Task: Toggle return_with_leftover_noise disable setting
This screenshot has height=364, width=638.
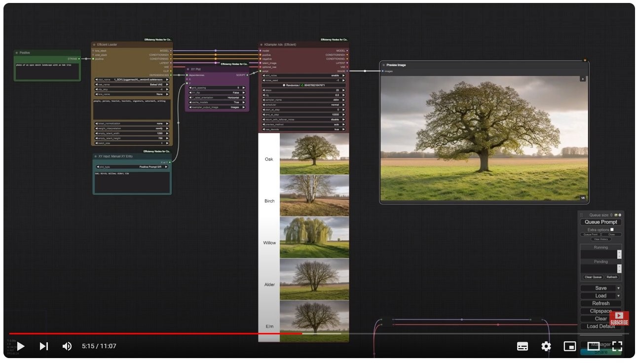Action: [303, 119]
